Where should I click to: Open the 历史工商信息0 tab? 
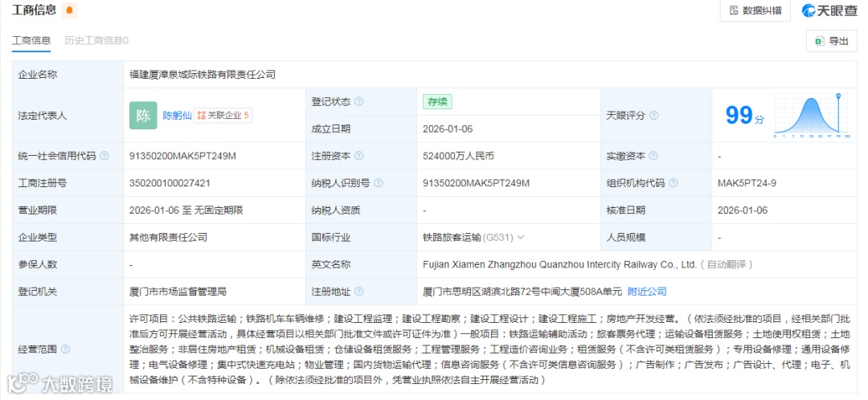point(96,40)
